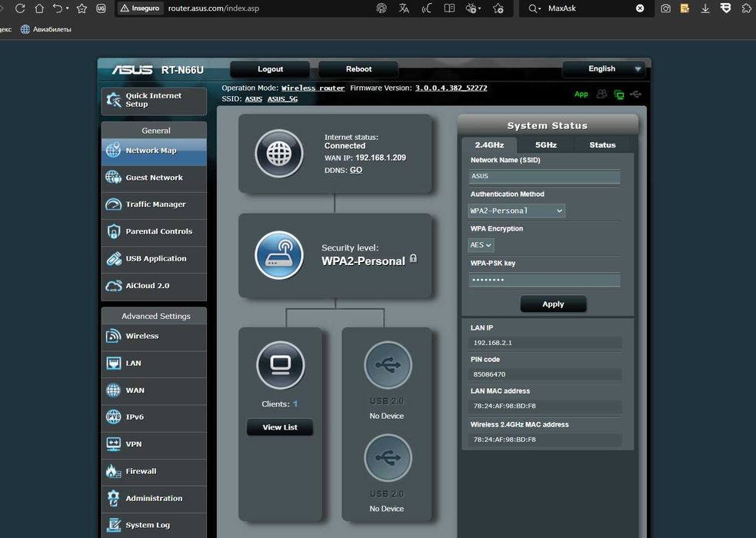Click the Internet globe icon in network map
Viewport: 756px width, 538px height.
(x=279, y=154)
